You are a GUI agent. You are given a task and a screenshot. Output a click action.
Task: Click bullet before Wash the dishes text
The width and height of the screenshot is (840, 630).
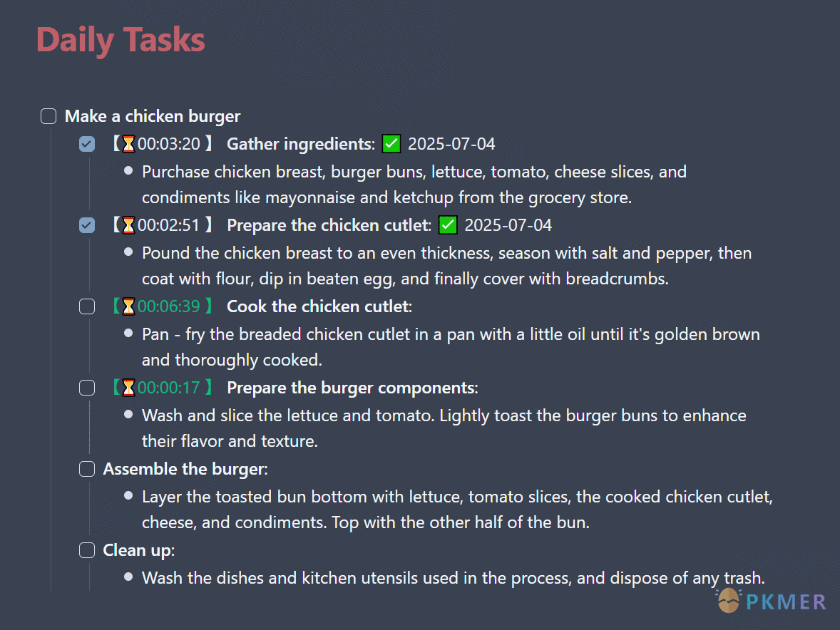pos(128,577)
